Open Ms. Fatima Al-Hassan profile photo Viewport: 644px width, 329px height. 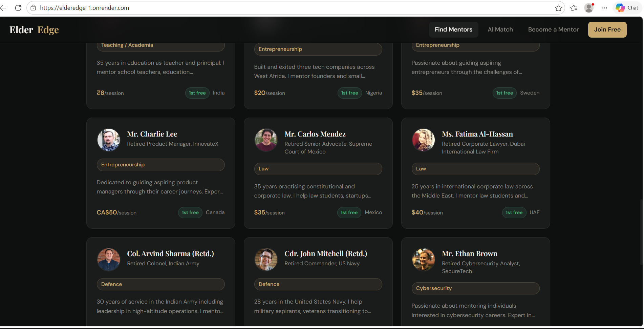424,140
